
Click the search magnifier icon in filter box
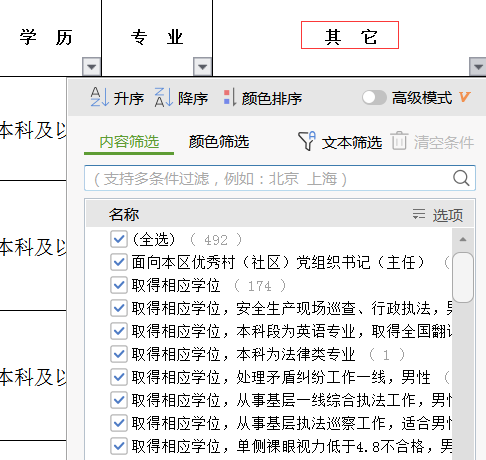click(461, 178)
